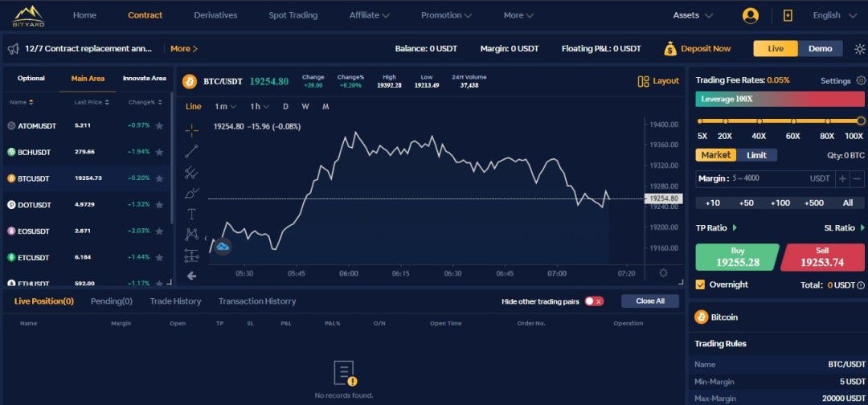Select Limit order type
The height and width of the screenshot is (405, 868).
click(757, 155)
